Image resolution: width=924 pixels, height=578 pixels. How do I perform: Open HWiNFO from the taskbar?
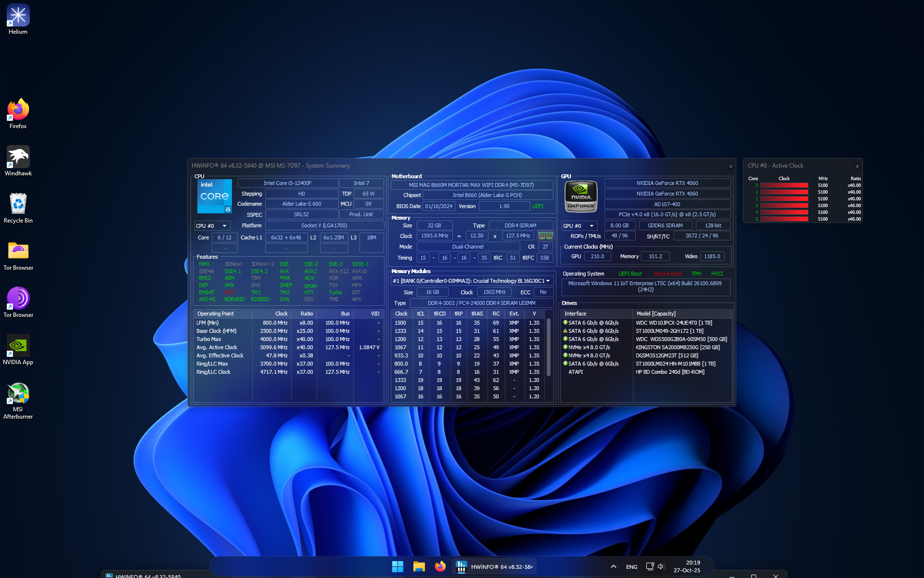tap(494, 566)
